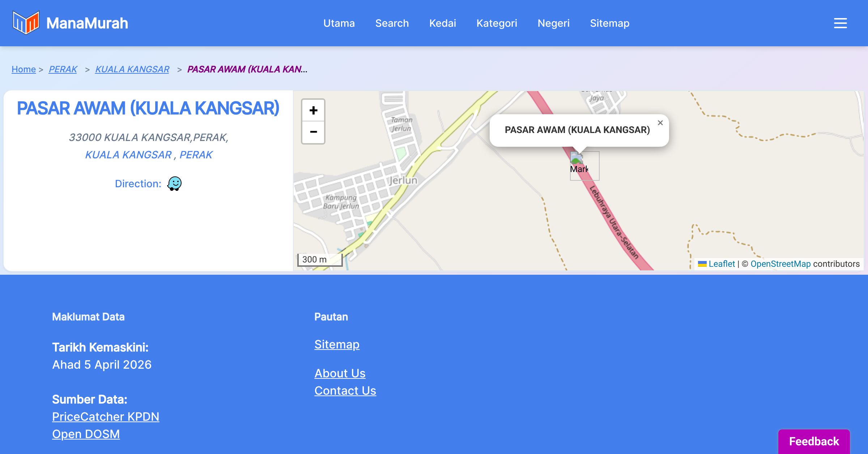Open the Utama menu item
Viewport: 868px width, 454px height.
[339, 23]
